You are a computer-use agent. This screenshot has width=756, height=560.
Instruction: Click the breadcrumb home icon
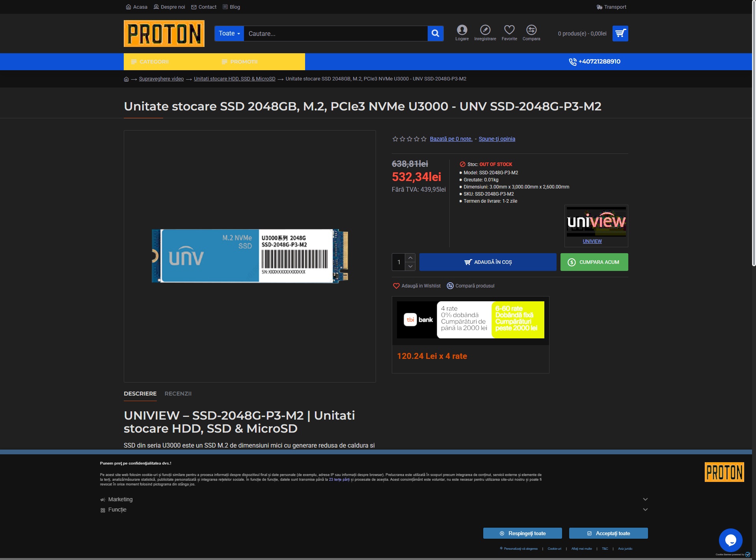[x=126, y=79]
